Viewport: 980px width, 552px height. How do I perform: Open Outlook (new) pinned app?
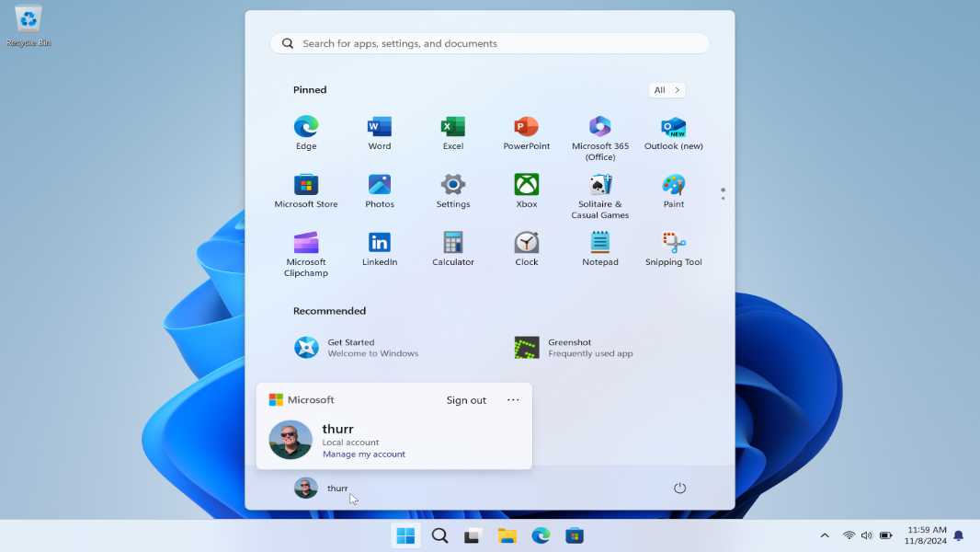(x=673, y=133)
